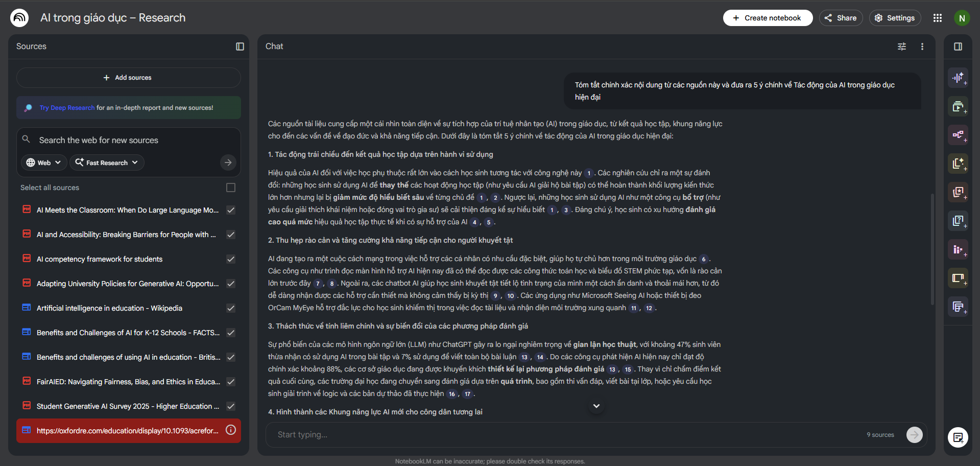Viewport: 980px width, 466px height.
Task: Click the scroll-down chevron in chat
Action: [x=596, y=406]
